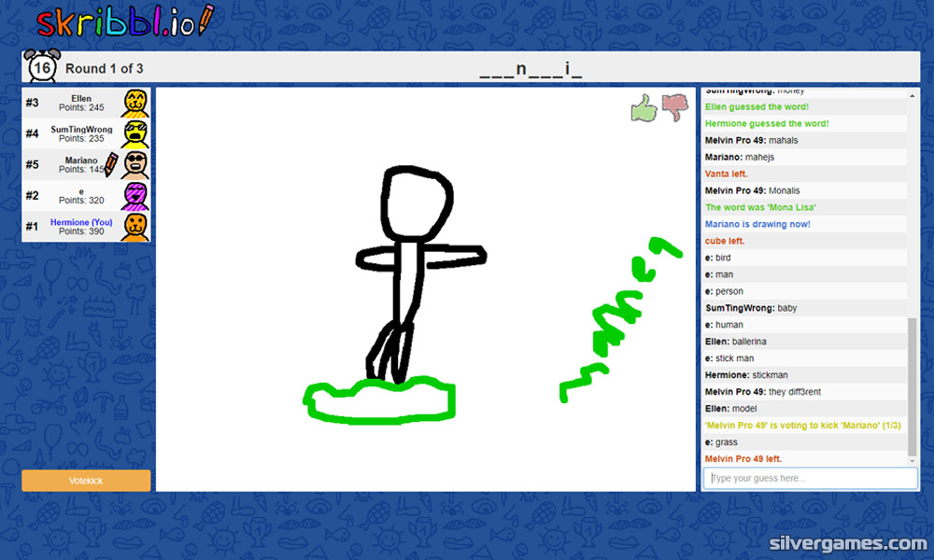Select the Hermione (You) player name
This screenshot has width=934, height=560.
click(81, 222)
